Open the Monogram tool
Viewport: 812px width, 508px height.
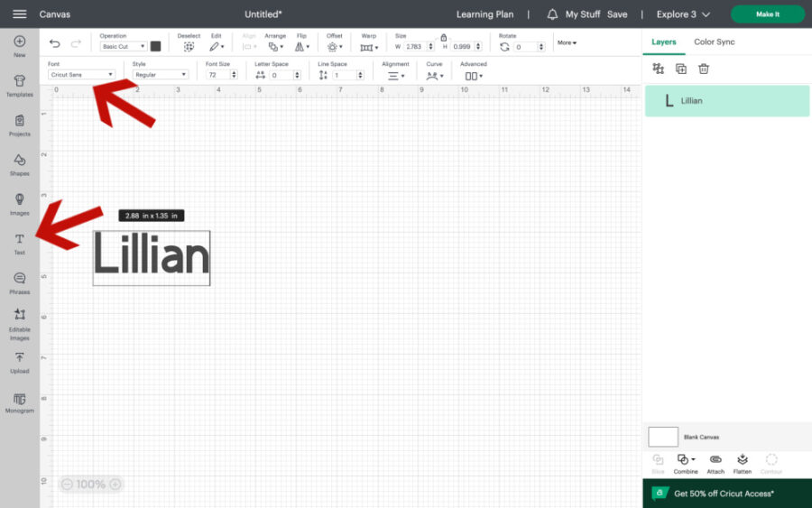pyautogui.click(x=19, y=402)
